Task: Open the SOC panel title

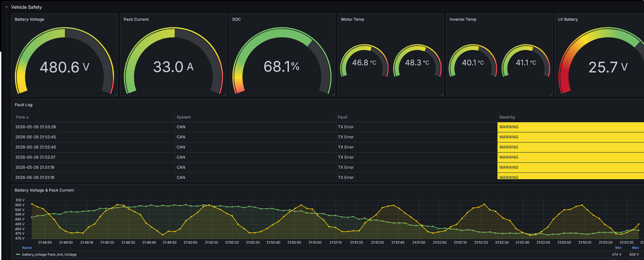Action: tap(236, 19)
